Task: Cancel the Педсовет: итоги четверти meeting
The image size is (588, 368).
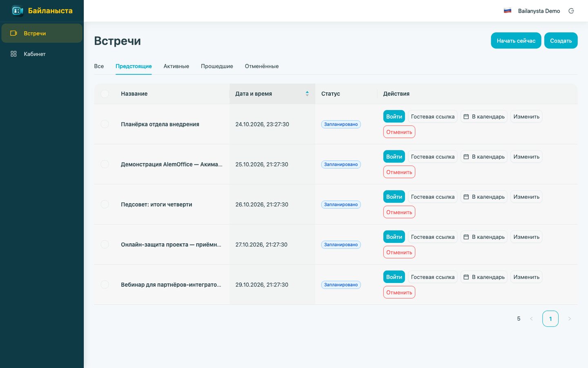Action: coord(399,212)
